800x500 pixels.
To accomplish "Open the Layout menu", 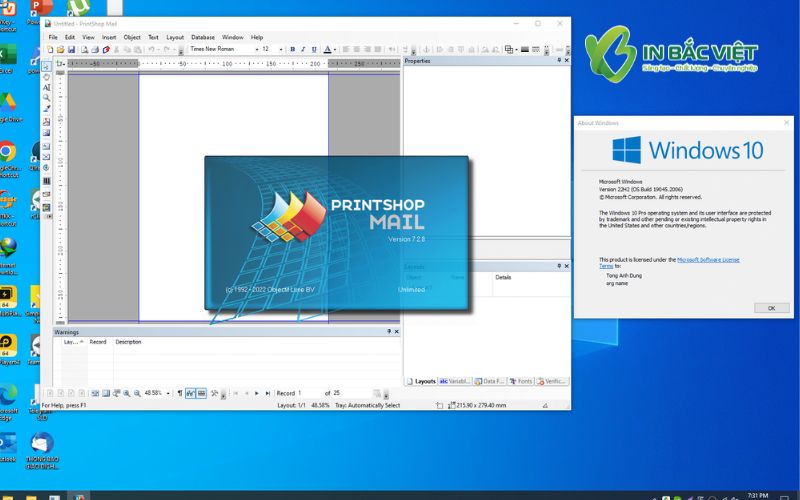I will (x=175, y=37).
